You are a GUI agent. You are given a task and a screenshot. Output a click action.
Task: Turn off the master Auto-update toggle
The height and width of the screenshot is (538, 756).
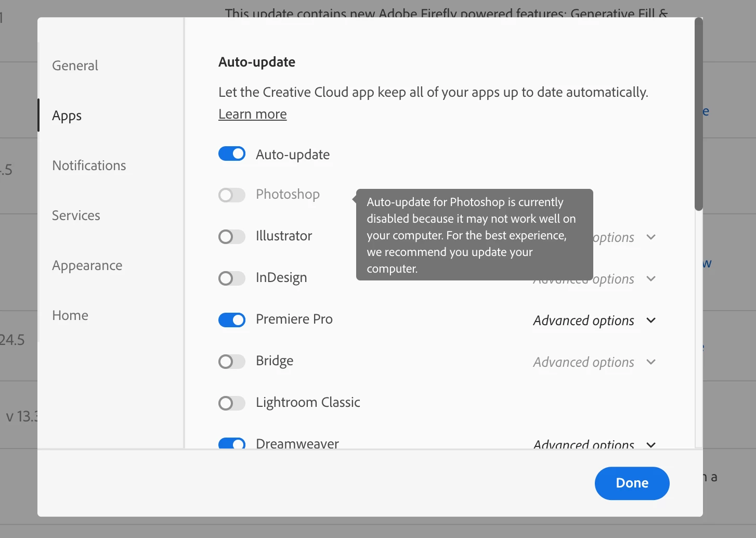(232, 153)
